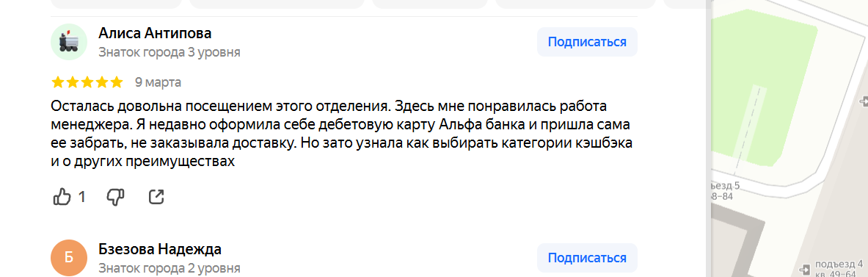Click the Знаток города 2 уровня label
868x277 pixels.
pos(169,269)
